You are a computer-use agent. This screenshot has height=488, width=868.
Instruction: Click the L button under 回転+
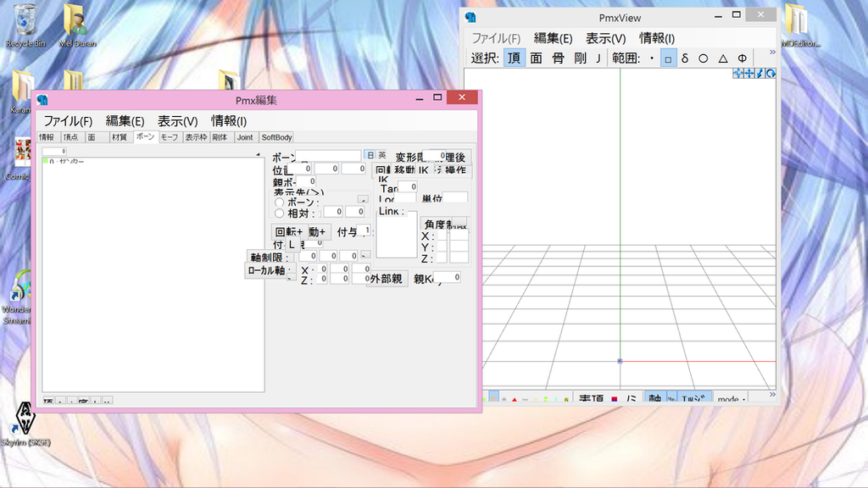tap(292, 245)
